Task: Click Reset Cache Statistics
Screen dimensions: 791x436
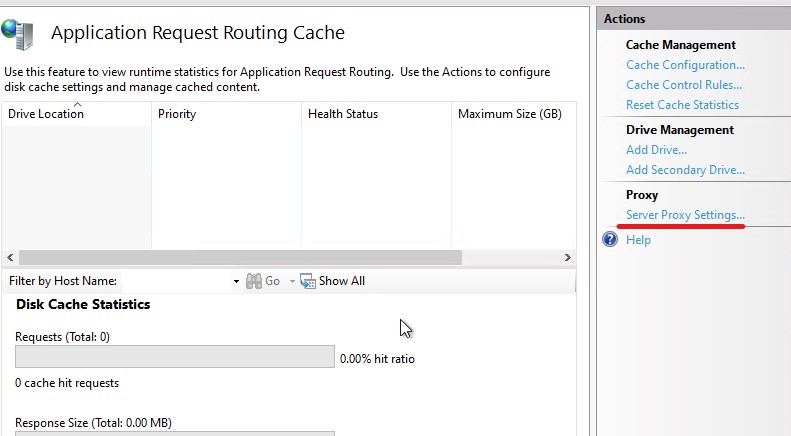Action: [x=682, y=104]
